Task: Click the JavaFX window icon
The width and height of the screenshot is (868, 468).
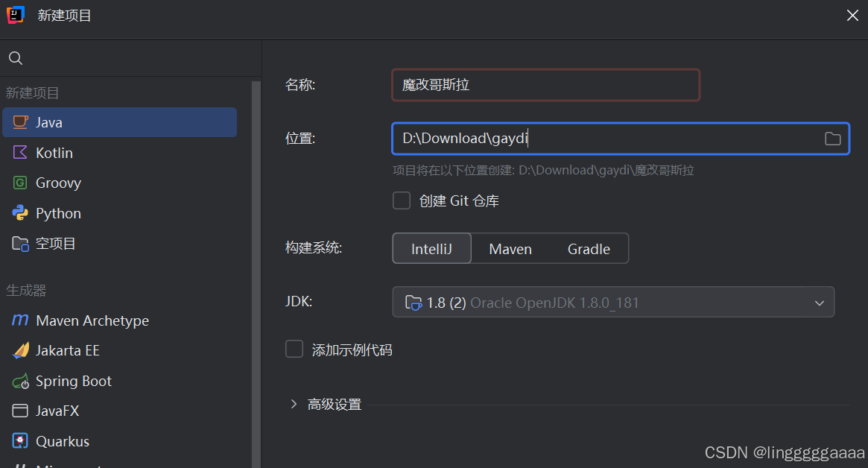Action: click(x=20, y=411)
